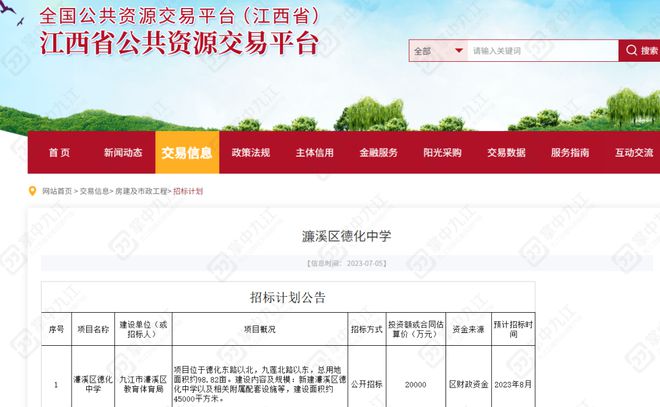
Task: Click the 序号 column header
Action: (x=56, y=329)
